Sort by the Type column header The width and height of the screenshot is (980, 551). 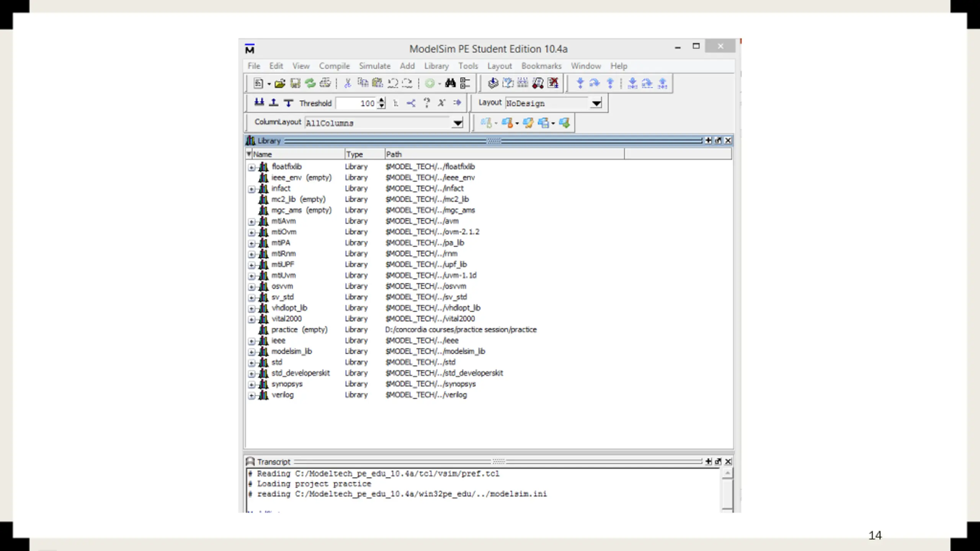click(x=364, y=154)
